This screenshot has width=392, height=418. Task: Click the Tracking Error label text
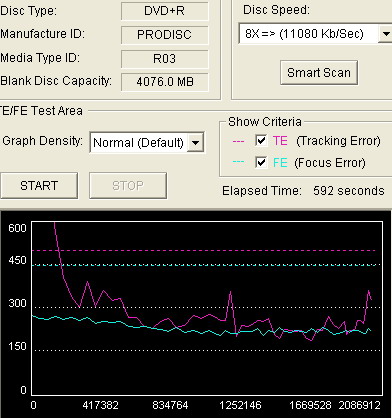click(338, 141)
